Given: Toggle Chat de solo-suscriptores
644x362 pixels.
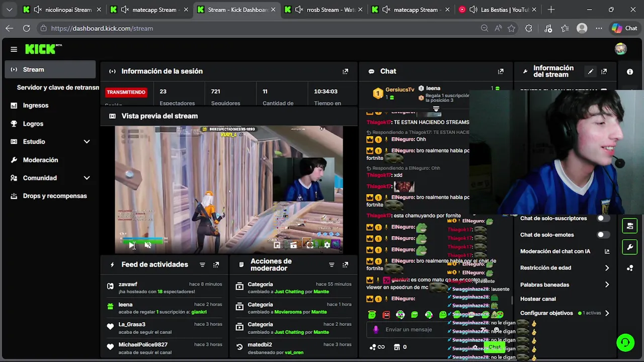Looking at the screenshot, I should point(603,218).
